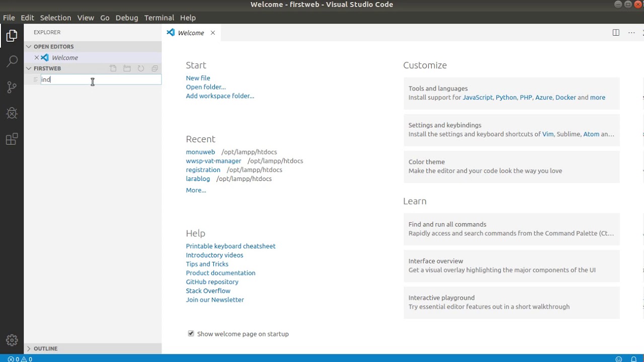Viewport: 644px width, 362px height.
Task: Collapse the FIRSTWEB folder section
Action: pos(29,68)
